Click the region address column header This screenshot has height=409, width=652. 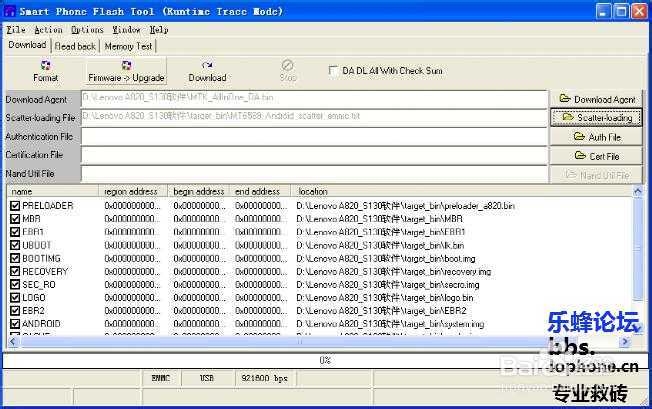coord(133,192)
